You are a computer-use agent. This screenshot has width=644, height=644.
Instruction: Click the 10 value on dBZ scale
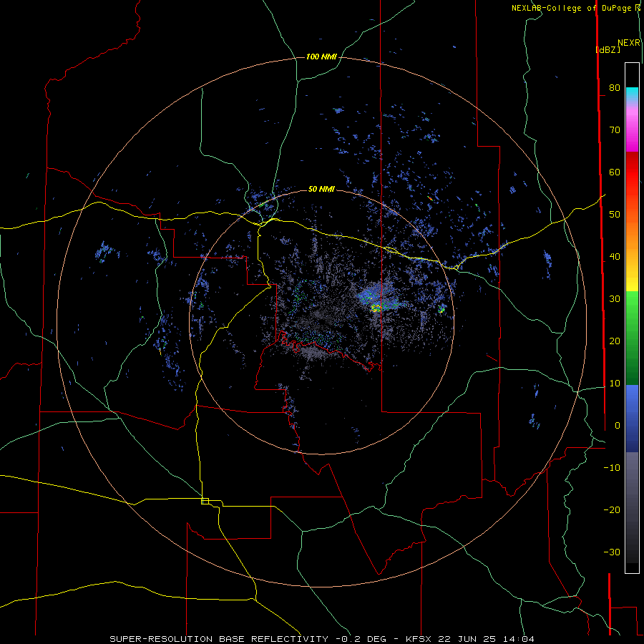click(615, 384)
